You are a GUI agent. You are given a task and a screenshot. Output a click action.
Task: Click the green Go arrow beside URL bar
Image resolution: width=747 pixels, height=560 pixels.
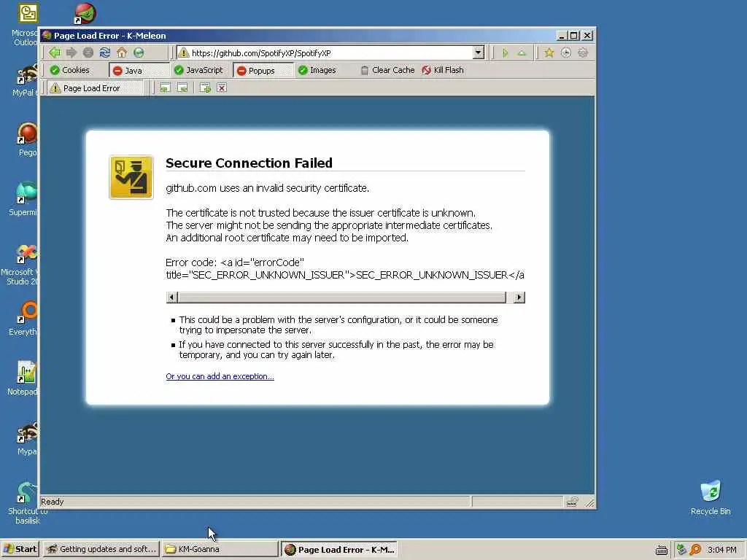click(x=505, y=52)
